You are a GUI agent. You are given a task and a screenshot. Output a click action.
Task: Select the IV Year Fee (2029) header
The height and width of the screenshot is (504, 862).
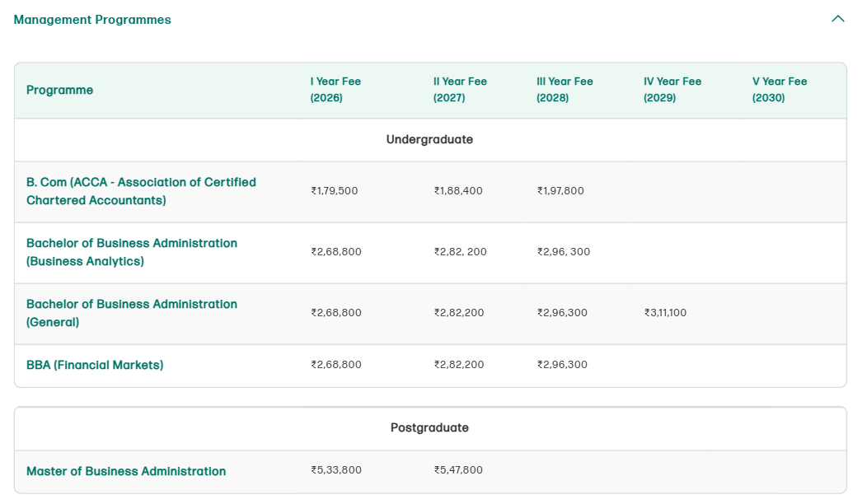tap(672, 90)
